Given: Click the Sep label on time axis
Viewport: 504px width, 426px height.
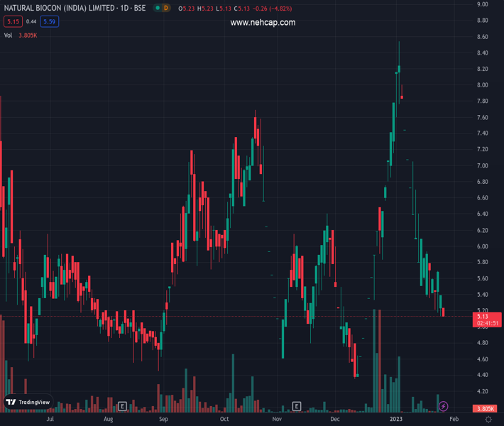Looking at the screenshot, I should pos(163,420).
